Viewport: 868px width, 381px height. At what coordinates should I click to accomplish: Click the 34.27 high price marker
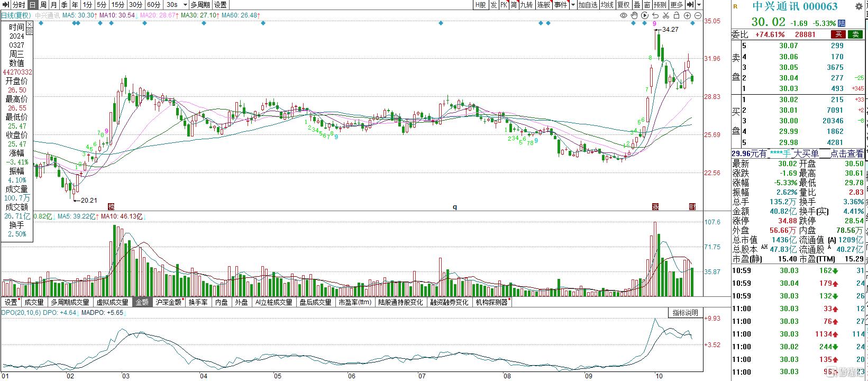pyautogui.click(x=670, y=30)
